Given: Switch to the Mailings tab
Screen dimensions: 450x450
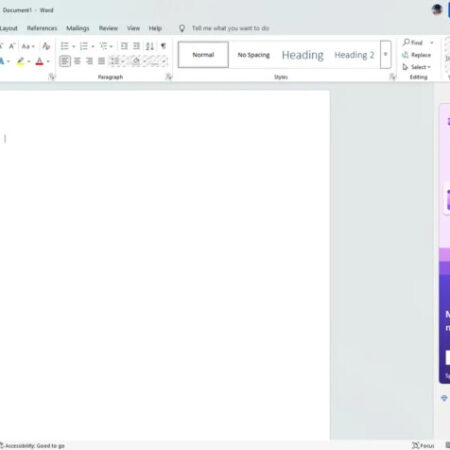Looking at the screenshot, I should (x=78, y=28).
